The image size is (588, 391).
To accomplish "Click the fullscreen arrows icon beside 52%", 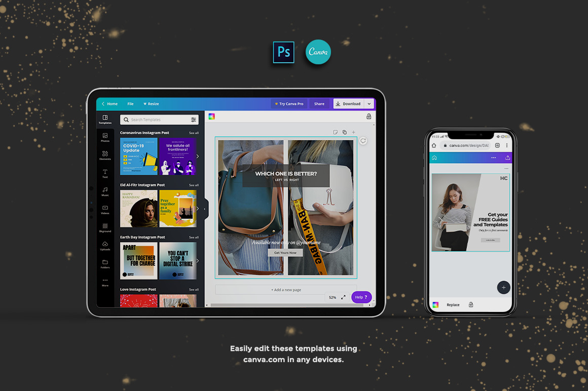I will 343,297.
